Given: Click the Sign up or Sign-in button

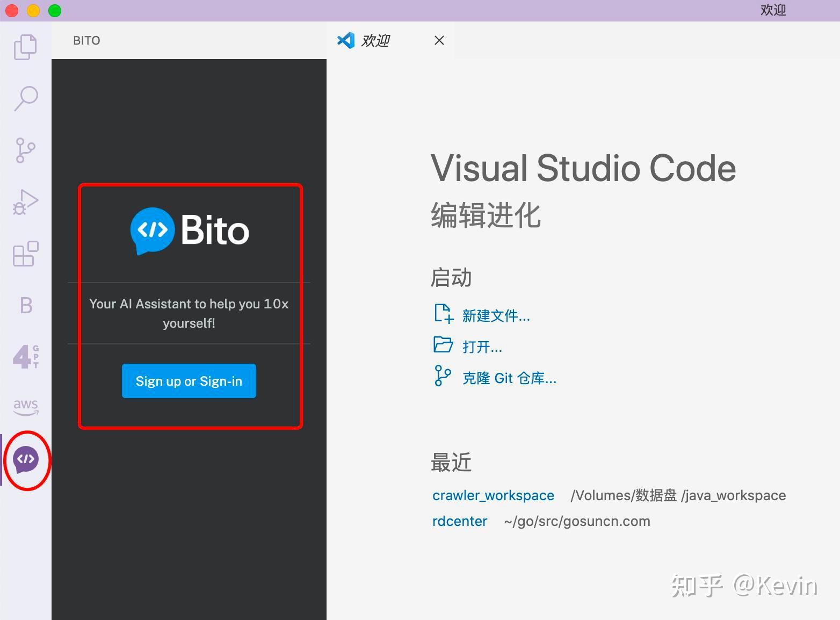Looking at the screenshot, I should point(189,381).
